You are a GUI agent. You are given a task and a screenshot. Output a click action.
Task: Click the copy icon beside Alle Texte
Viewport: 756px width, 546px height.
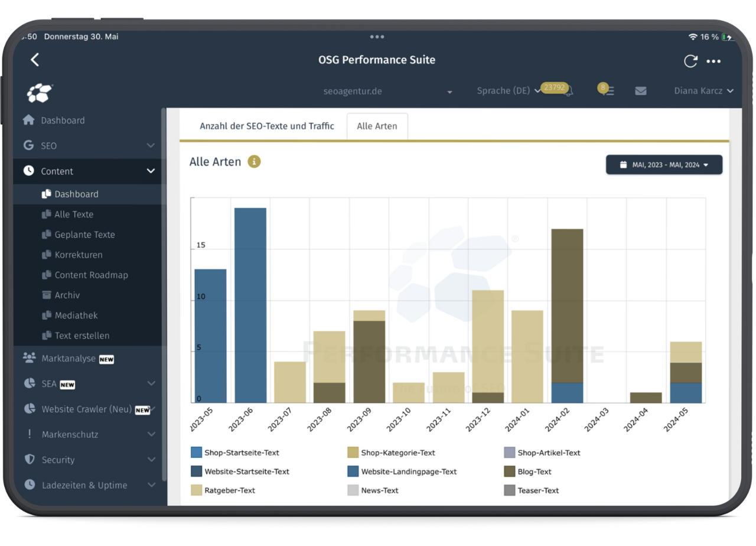pyautogui.click(x=46, y=214)
